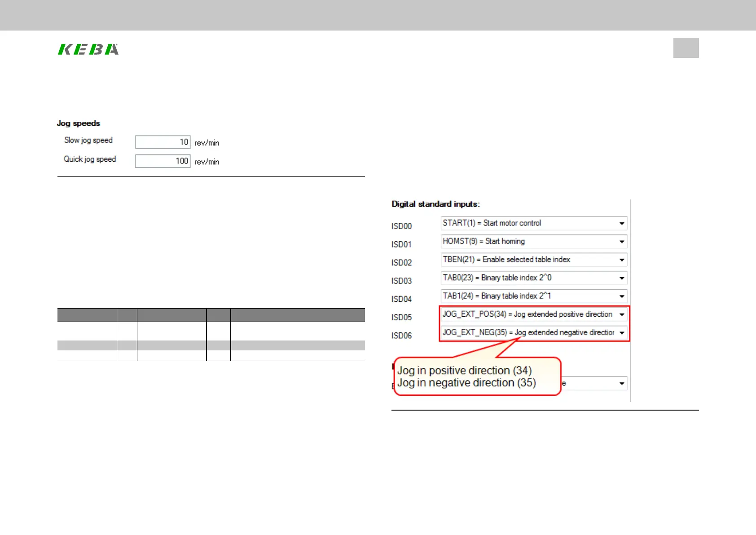Click the Quick jog speed input field

[x=163, y=161]
